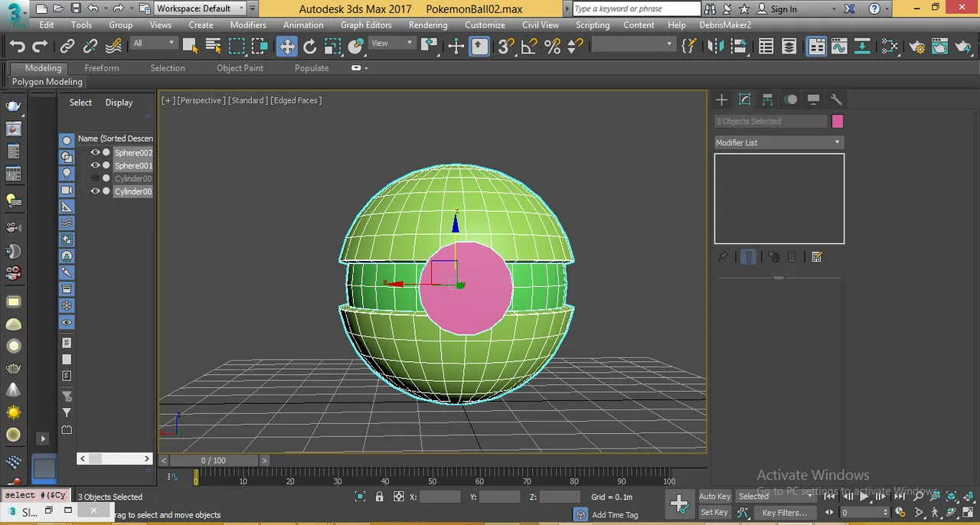Open Selected key filter dropdown
980x525 pixels.
[776, 496]
